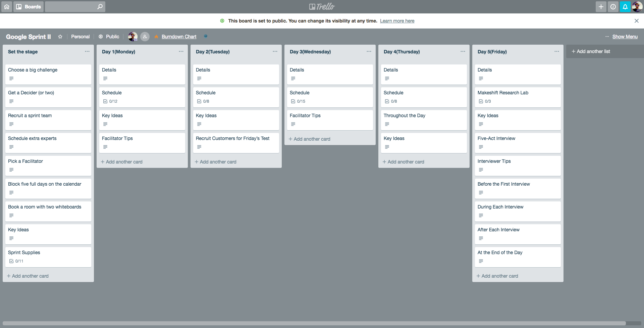Open list actions for Set the stage
Screen dimensions: 644x328
[x=87, y=51]
